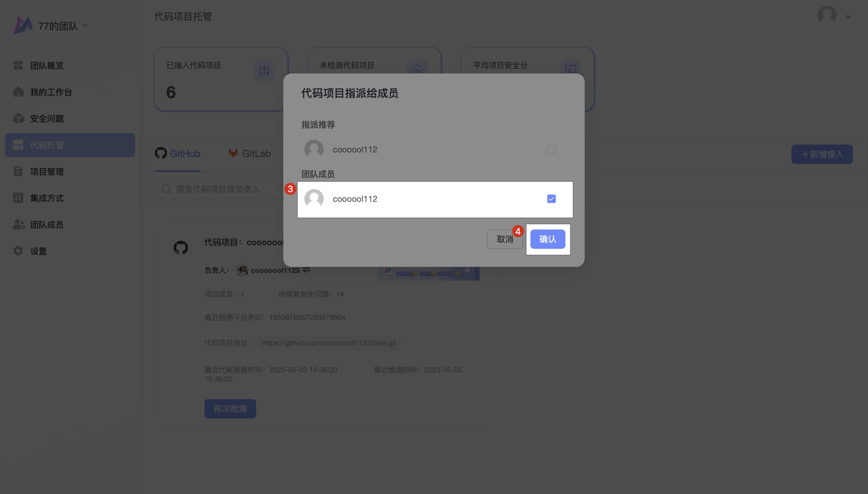Open 设置 gear icon

(x=18, y=251)
